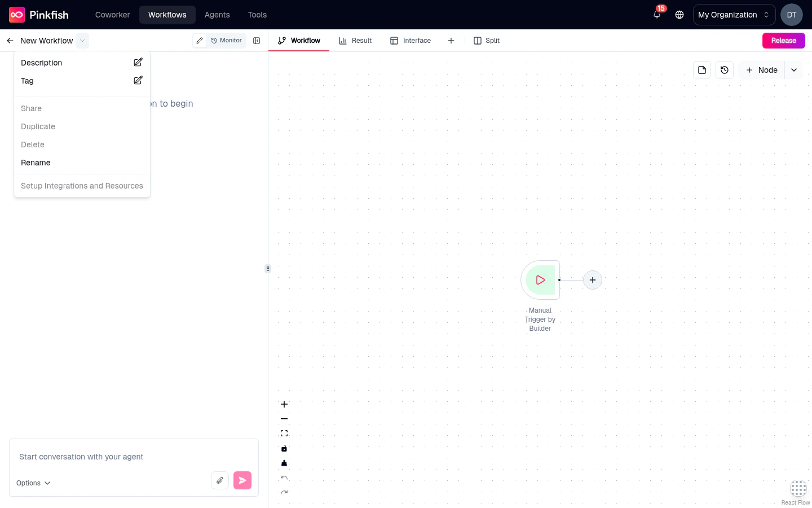Attach a file using the paperclip
812x508 pixels.
click(x=220, y=480)
